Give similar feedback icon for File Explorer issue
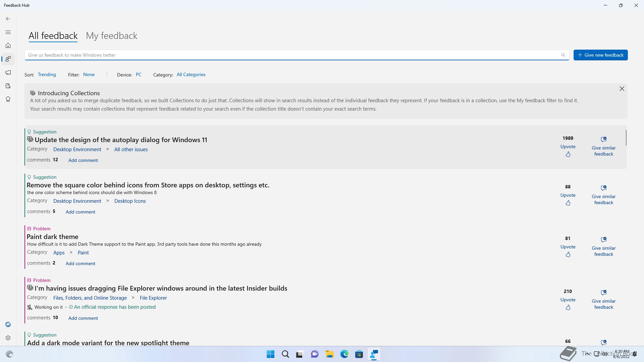644x362 pixels. pyautogui.click(x=604, y=292)
